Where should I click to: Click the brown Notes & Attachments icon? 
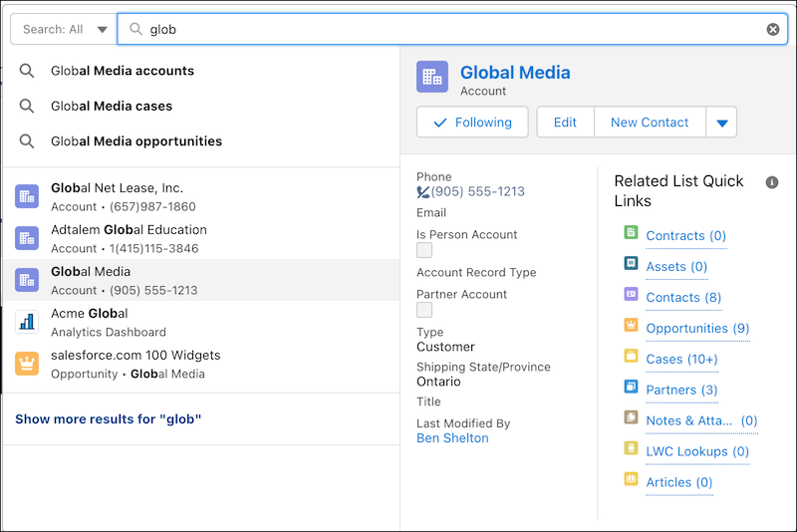(631, 417)
